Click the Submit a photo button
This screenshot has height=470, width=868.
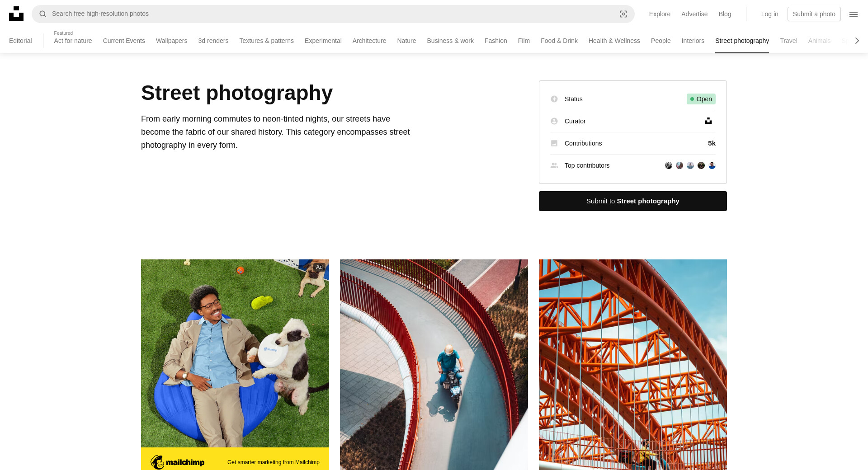click(814, 14)
